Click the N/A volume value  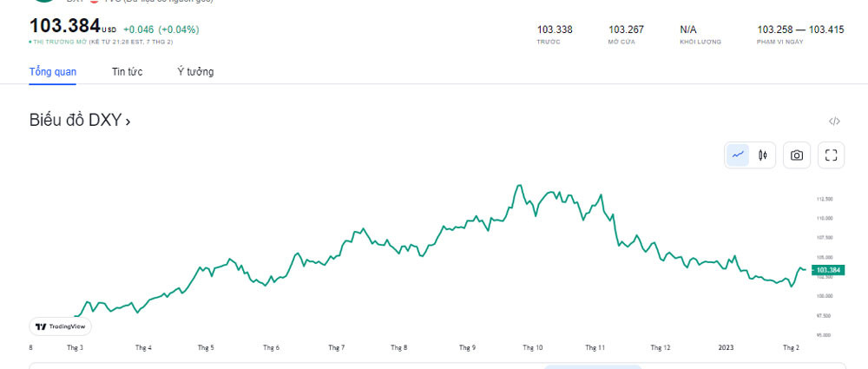(688, 30)
